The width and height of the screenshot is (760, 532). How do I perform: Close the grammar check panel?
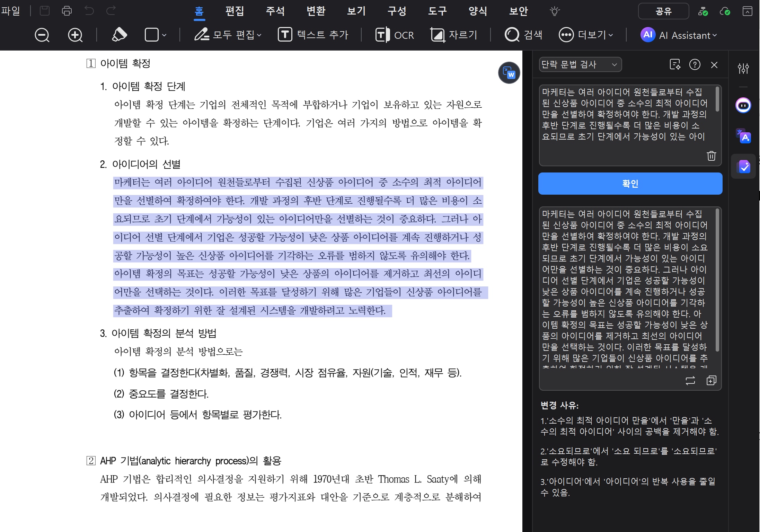click(714, 65)
